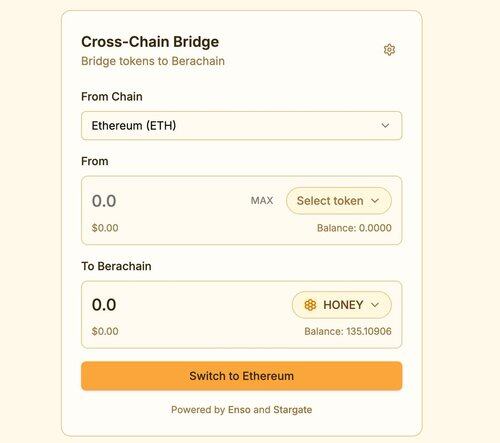Click the HONEY token honeycomb icon

coord(310,305)
